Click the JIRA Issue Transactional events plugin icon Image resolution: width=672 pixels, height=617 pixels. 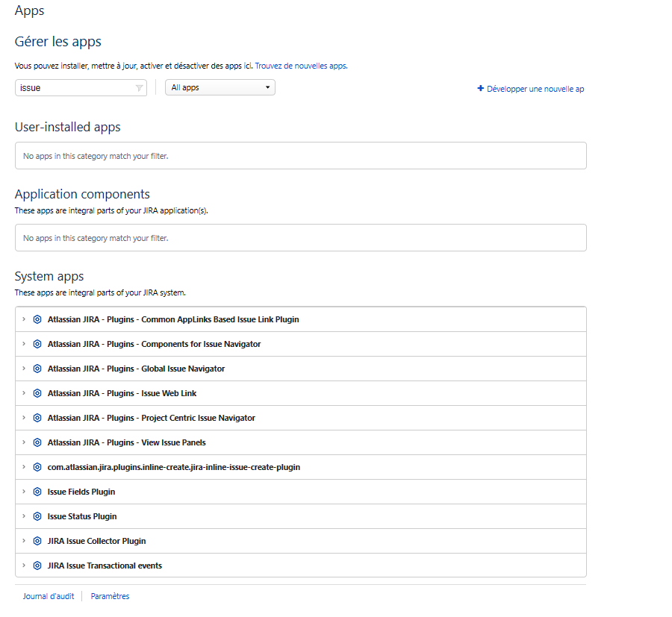(37, 566)
